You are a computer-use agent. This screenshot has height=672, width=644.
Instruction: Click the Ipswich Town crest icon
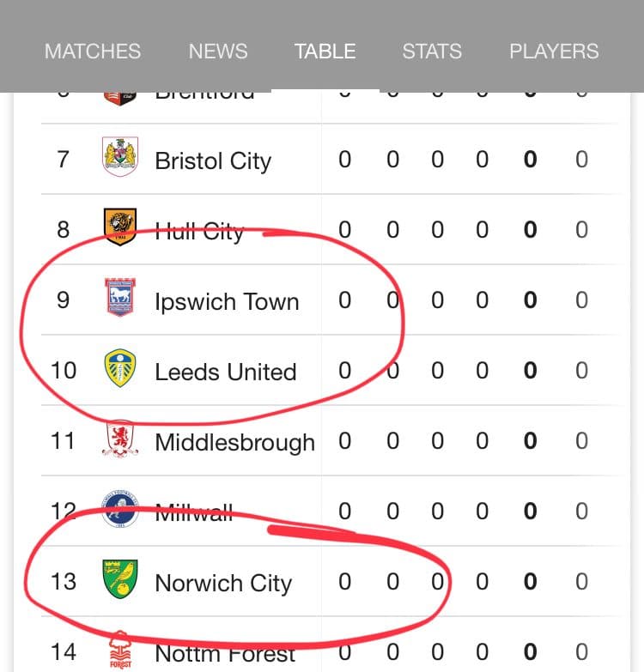[120, 297]
